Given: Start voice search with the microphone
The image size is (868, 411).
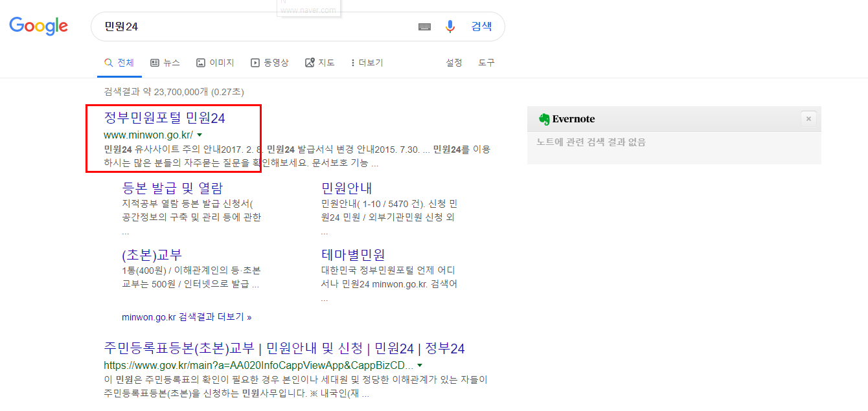Looking at the screenshot, I should 450,27.
